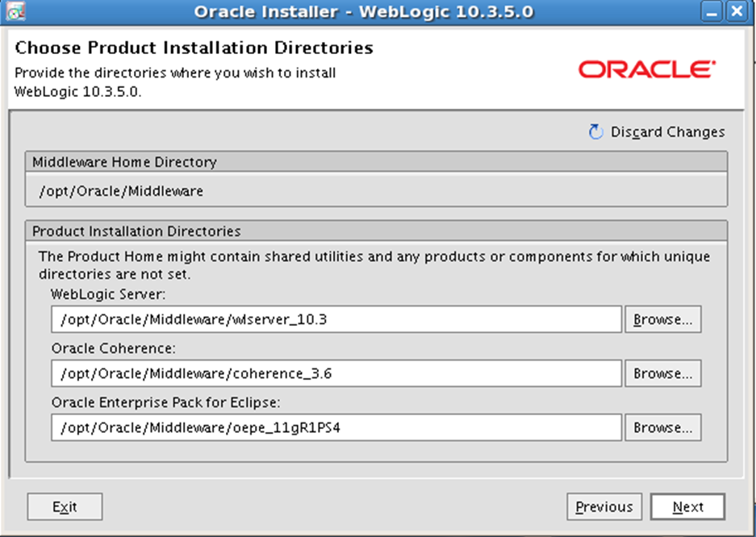The width and height of the screenshot is (756, 537).
Task: Exit the Oracle installer
Action: pyautogui.click(x=65, y=506)
